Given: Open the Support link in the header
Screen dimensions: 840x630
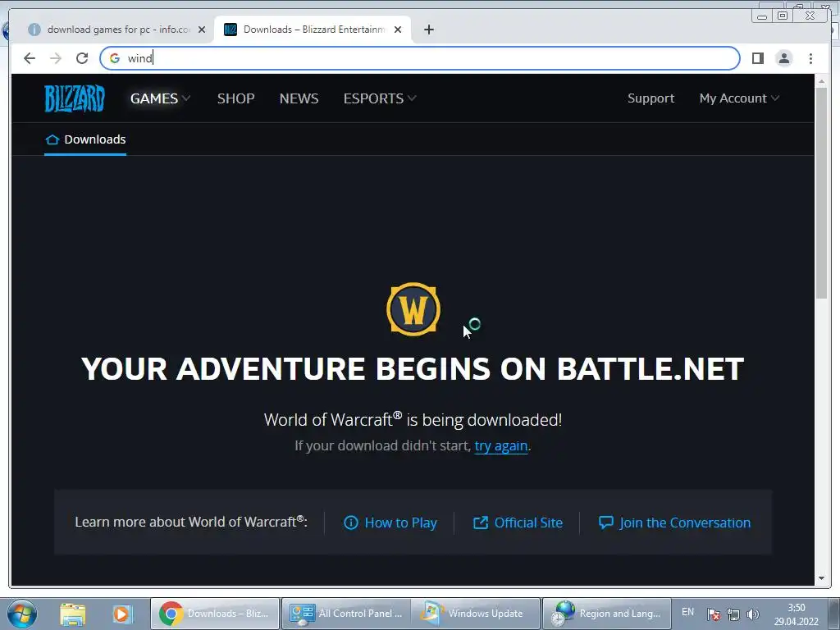Looking at the screenshot, I should (651, 98).
